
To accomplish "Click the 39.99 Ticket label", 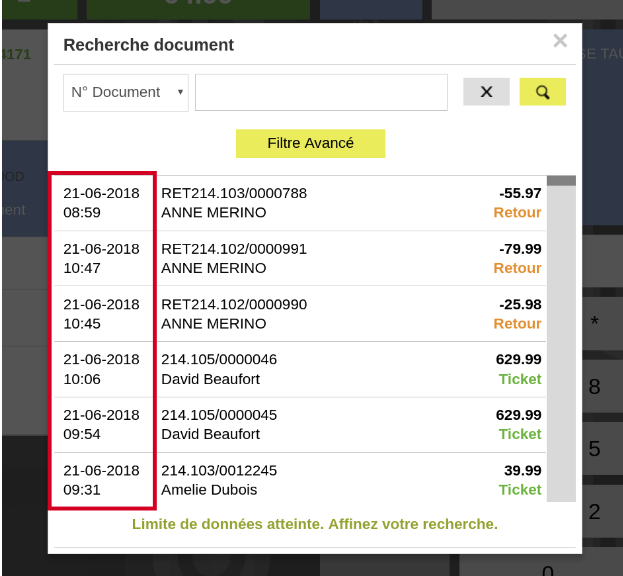I will (x=520, y=489).
